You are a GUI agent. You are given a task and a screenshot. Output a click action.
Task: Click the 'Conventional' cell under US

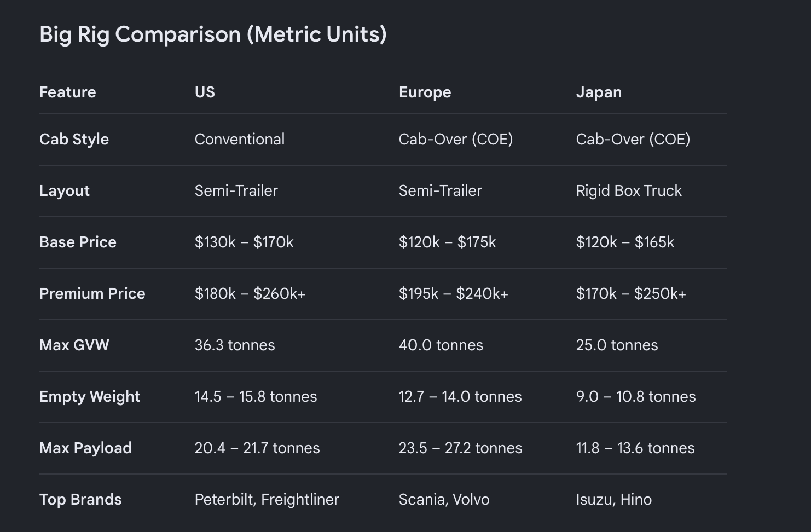pyautogui.click(x=240, y=139)
